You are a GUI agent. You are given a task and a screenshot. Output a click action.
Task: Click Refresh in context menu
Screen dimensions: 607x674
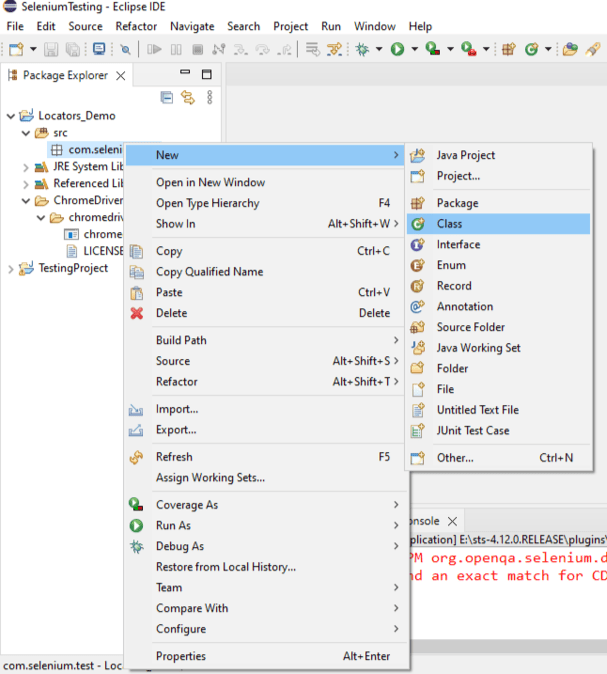tap(265, 457)
